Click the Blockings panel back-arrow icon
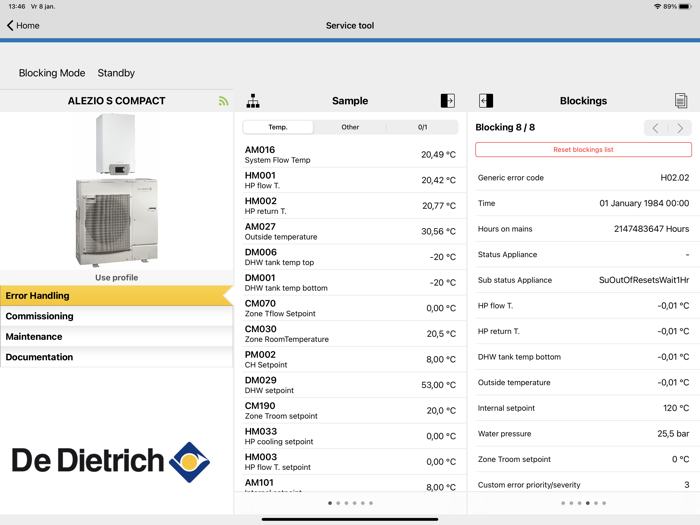The width and height of the screenshot is (700, 525). (486, 100)
